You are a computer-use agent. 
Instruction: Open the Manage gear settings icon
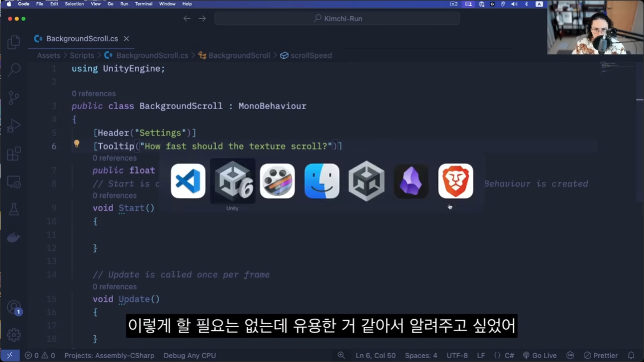pyautogui.click(x=13, y=335)
